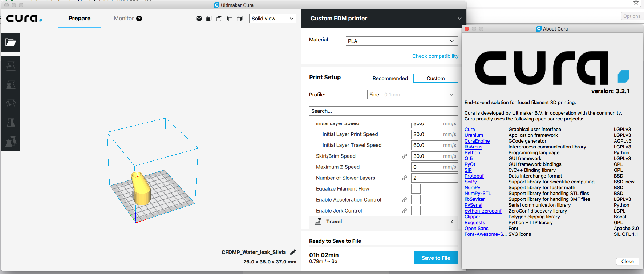
Task: Open a file with the folder icon
Action: point(11,42)
